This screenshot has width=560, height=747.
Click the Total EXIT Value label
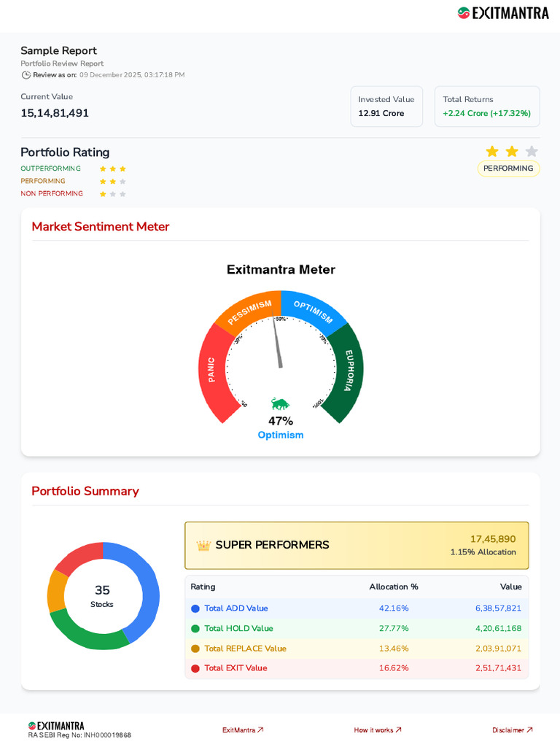236,668
